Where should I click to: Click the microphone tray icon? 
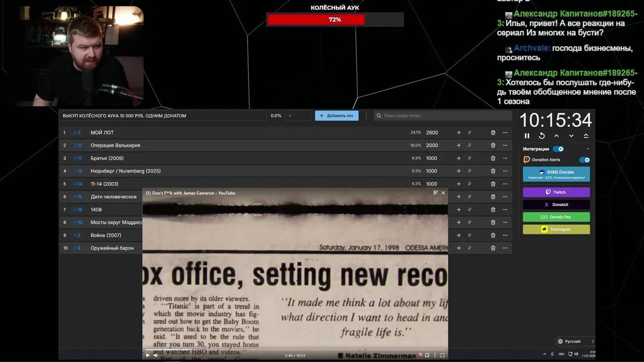(552, 354)
